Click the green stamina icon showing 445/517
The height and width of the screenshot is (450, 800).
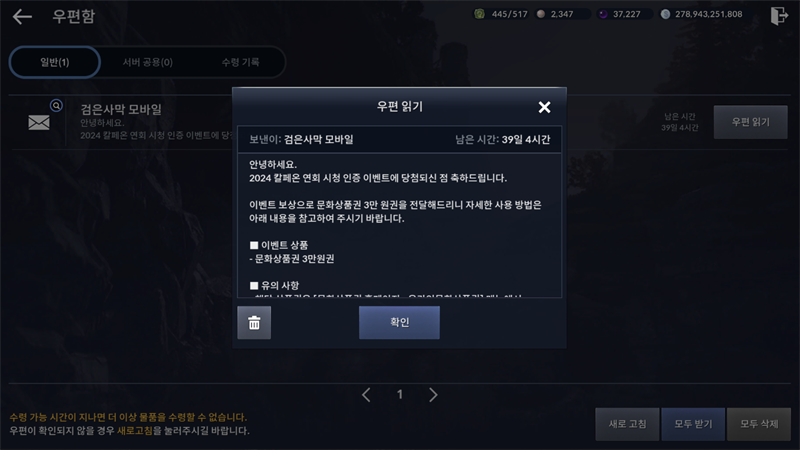pos(480,14)
